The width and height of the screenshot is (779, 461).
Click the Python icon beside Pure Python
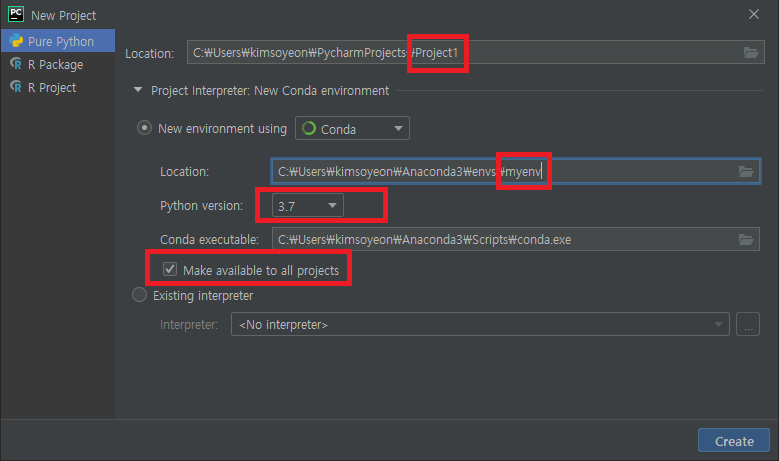tap(16, 41)
